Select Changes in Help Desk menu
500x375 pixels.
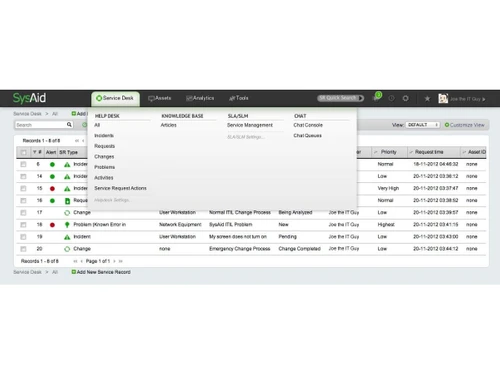[104, 157]
